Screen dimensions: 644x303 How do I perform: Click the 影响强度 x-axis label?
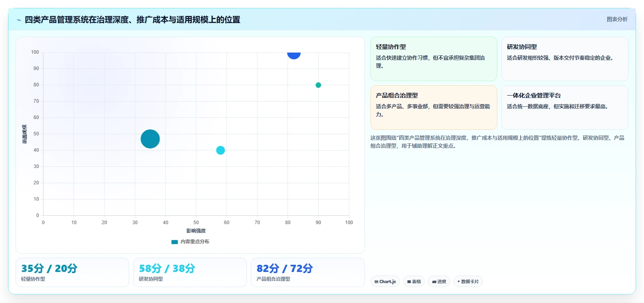pyautogui.click(x=196, y=231)
